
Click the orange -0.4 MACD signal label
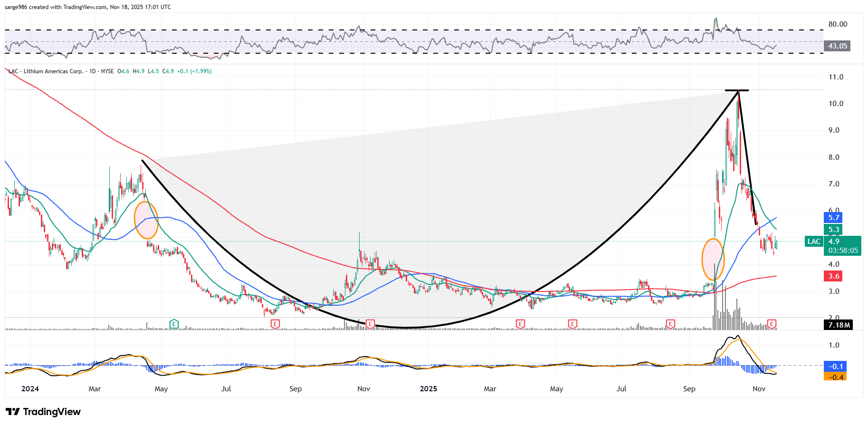836,377
